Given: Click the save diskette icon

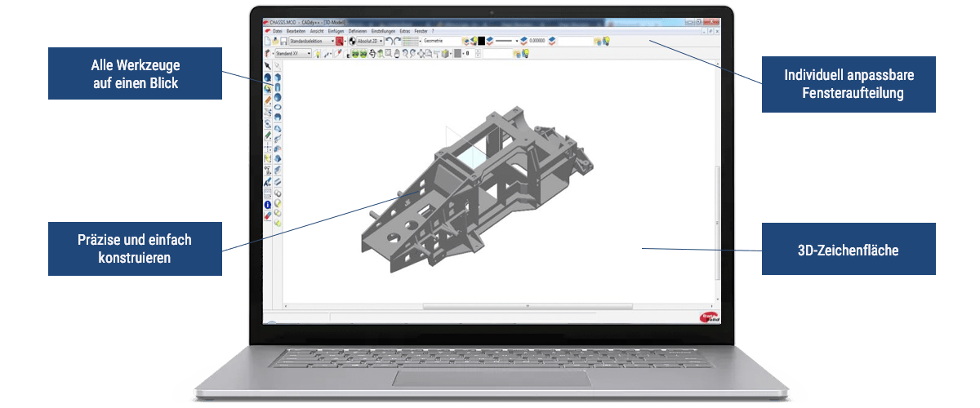Looking at the screenshot, I should click(x=284, y=40).
